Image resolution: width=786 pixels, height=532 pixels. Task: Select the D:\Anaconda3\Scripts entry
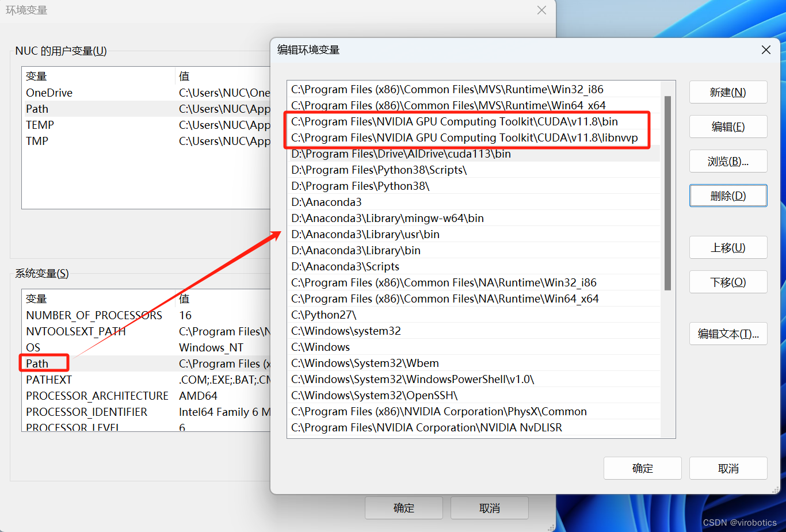click(474, 266)
